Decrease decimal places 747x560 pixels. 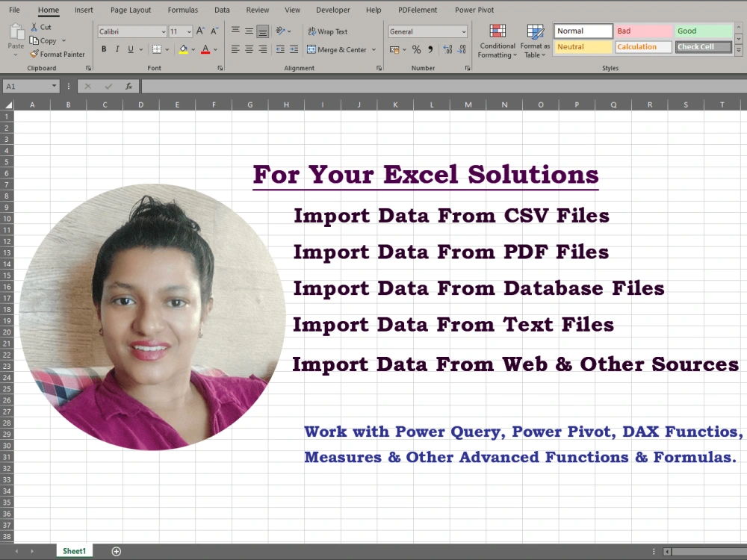[462, 49]
